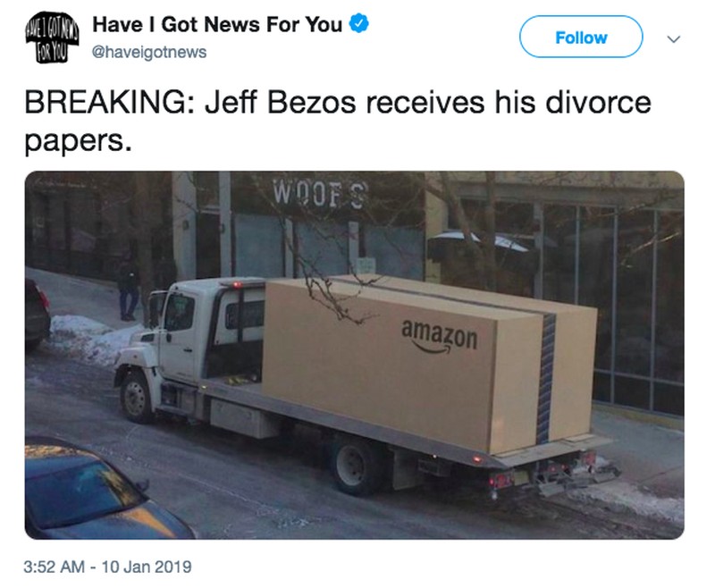Click the blue verified badge icon
Viewport: 715px width, 588px height.
coord(359,24)
